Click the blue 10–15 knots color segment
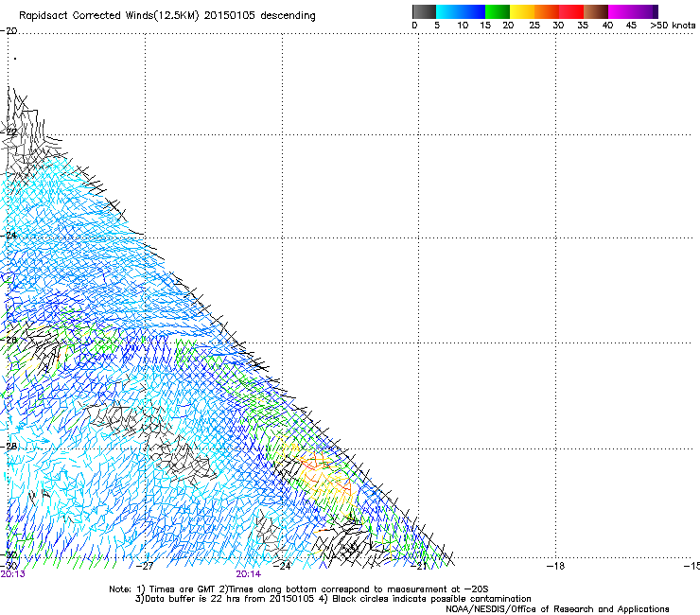This screenshot has width=700, height=615. [x=473, y=11]
